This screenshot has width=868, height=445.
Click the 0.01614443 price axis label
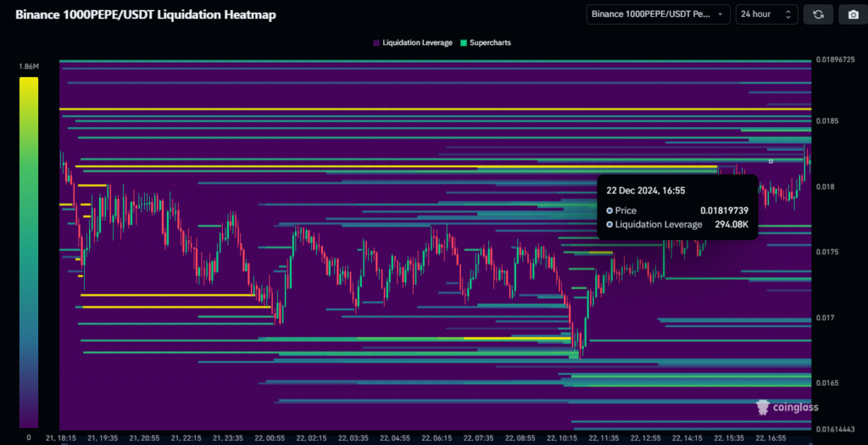coord(836,429)
